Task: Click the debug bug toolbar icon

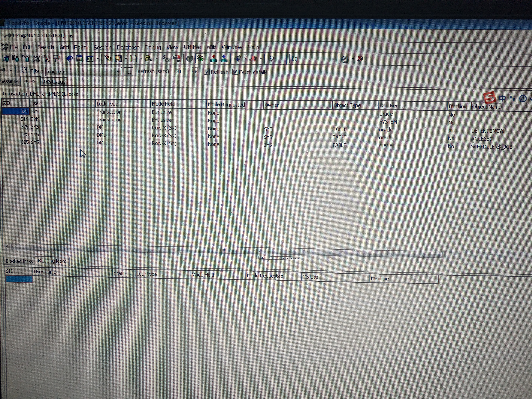Action: tap(201, 58)
